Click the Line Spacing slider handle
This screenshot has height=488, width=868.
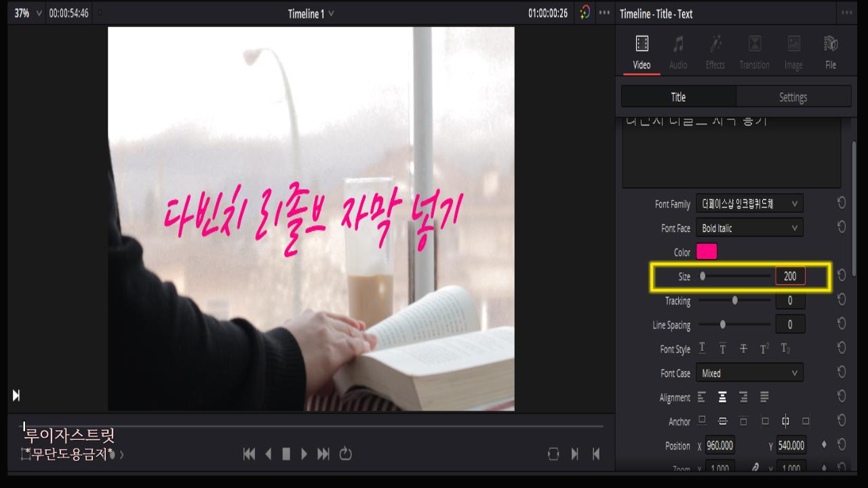click(x=723, y=325)
